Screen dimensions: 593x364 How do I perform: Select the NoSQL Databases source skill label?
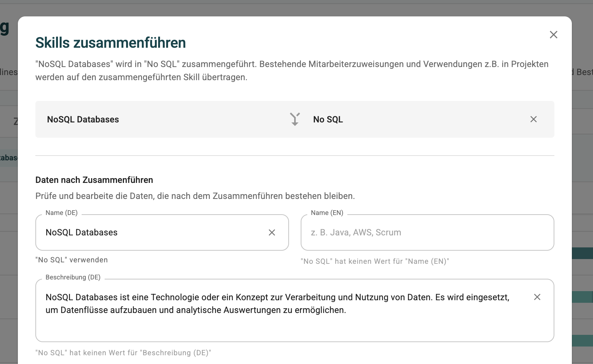click(x=83, y=120)
